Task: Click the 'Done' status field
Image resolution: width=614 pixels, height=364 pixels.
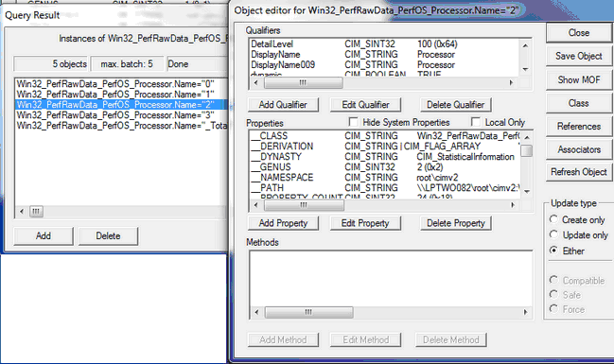Action: click(x=197, y=63)
